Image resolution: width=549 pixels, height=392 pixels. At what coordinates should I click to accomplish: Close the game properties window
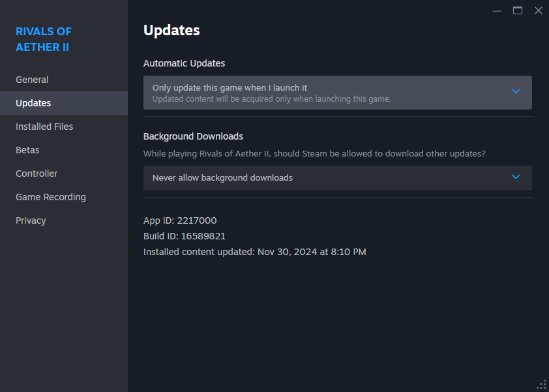pos(539,11)
